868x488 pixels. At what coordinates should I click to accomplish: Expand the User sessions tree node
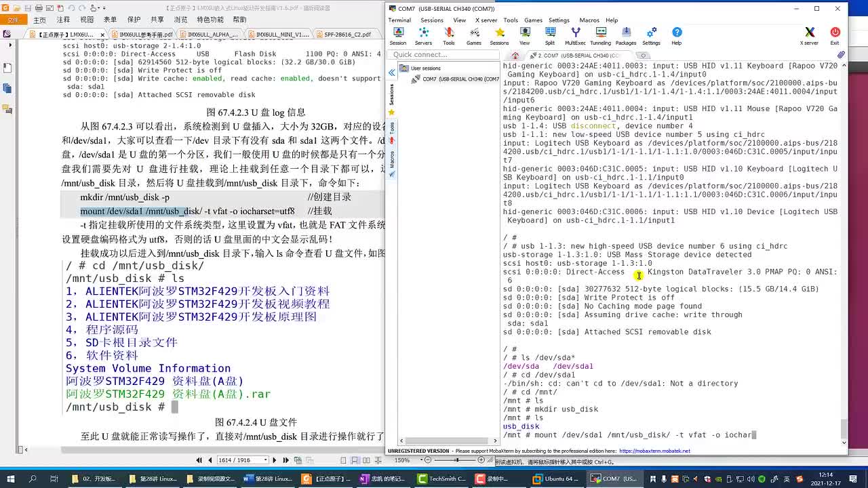[x=420, y=68]
